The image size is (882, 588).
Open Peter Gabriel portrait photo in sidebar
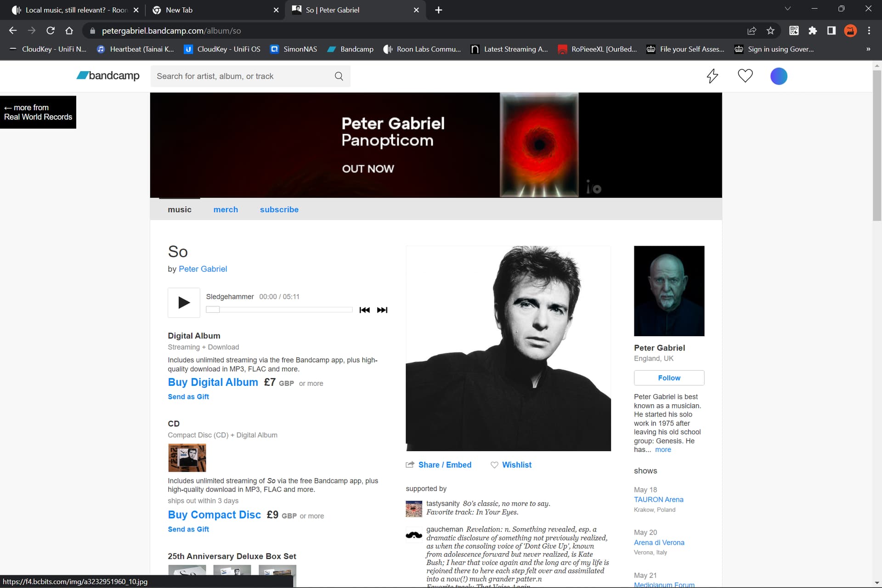[669, 291]
